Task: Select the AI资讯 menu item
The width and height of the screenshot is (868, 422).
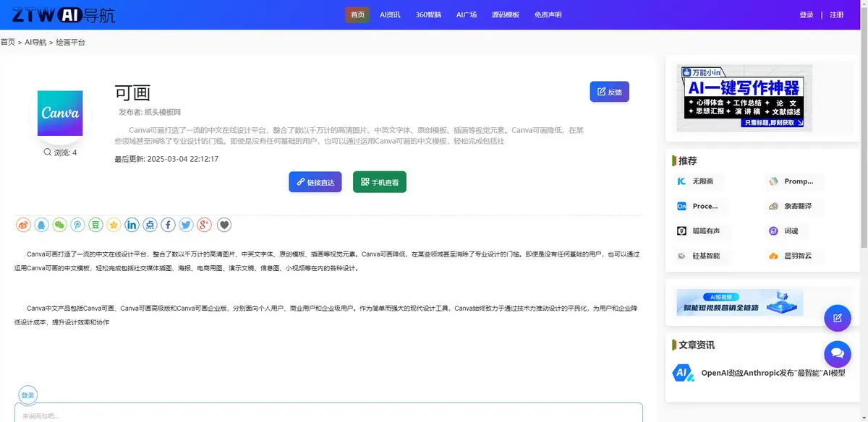Action: coord(390,14)
